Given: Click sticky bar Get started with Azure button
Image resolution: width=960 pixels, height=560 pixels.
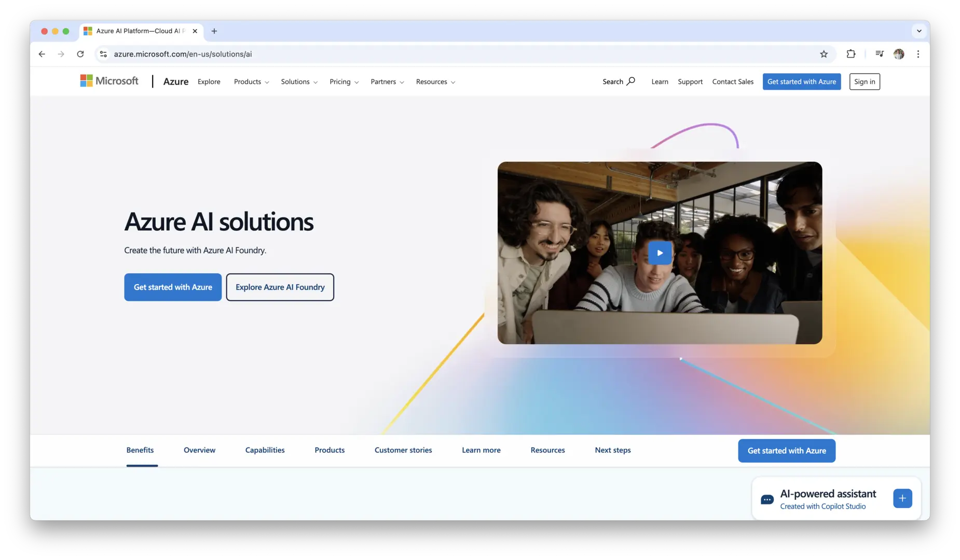Looking at the screenshot, I should [787, 451].
